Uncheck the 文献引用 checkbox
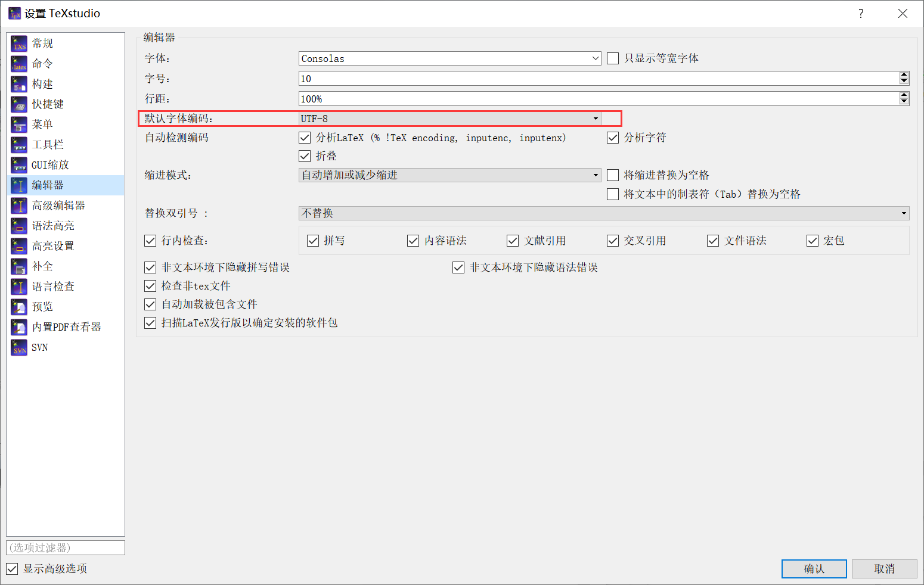The width and height of the screenshot is (924, 585). [513, 241]
